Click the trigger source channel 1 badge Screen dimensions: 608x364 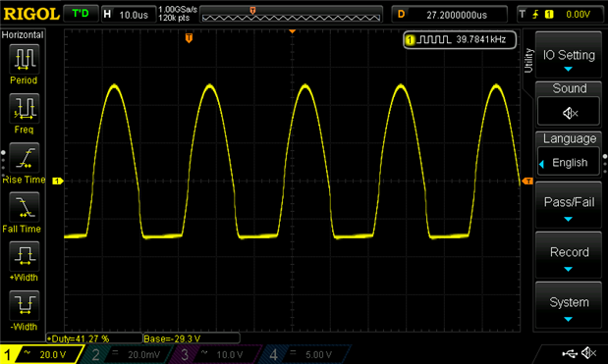pyautogui.click(x=549, y=15)
